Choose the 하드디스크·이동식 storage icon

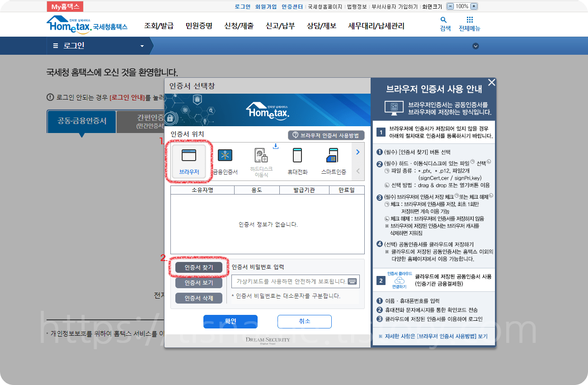coord(260,155)
